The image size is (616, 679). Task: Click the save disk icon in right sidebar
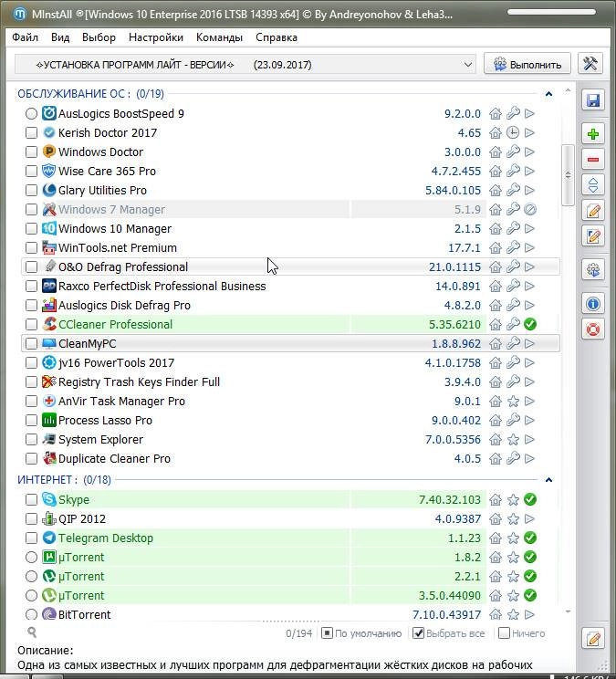click(592, 100)
